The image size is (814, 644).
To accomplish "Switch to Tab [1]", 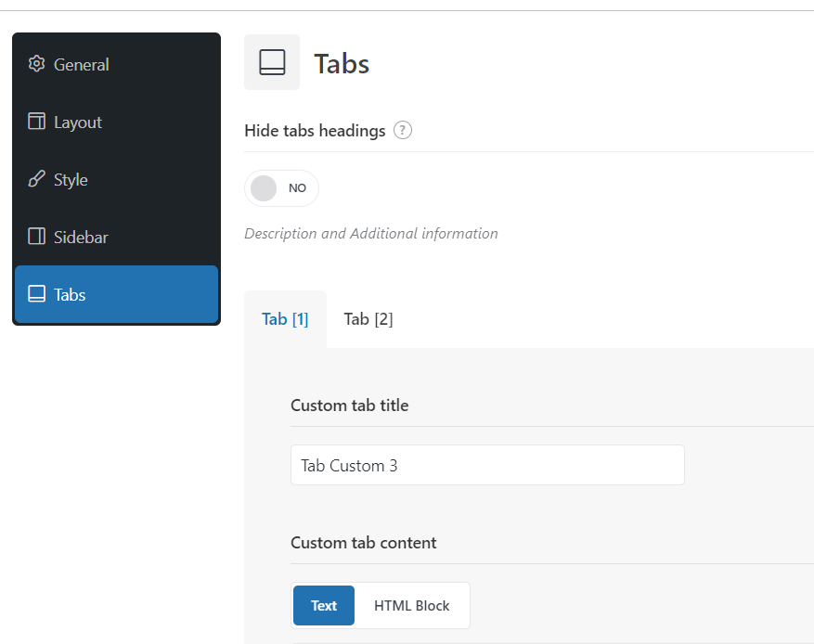I will coord(285,319).
